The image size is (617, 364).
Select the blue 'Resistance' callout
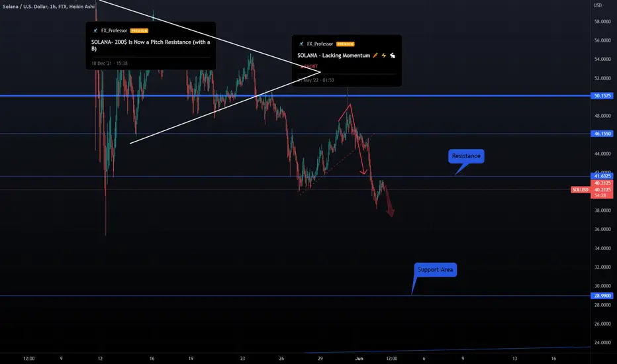(x=466, y=156)
